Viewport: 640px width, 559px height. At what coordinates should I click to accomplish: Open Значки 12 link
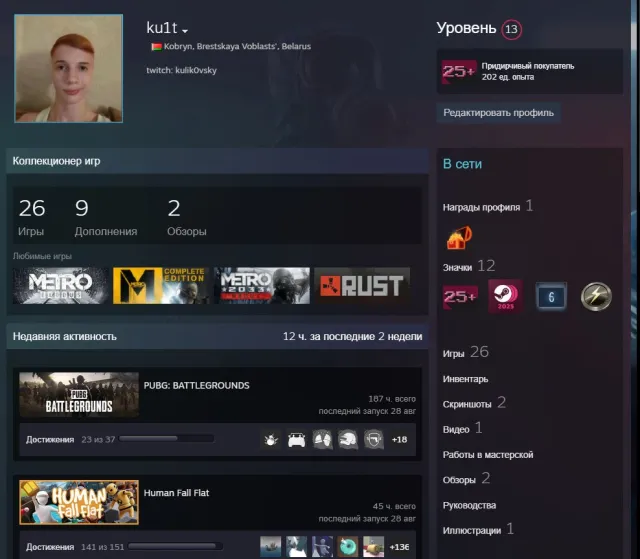[x=469, y=266]
